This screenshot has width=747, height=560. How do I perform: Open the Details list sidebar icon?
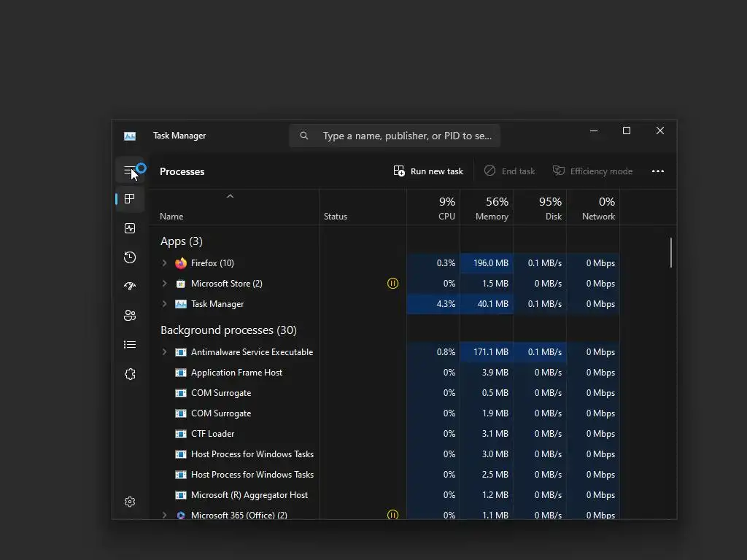tap(130, 344)
